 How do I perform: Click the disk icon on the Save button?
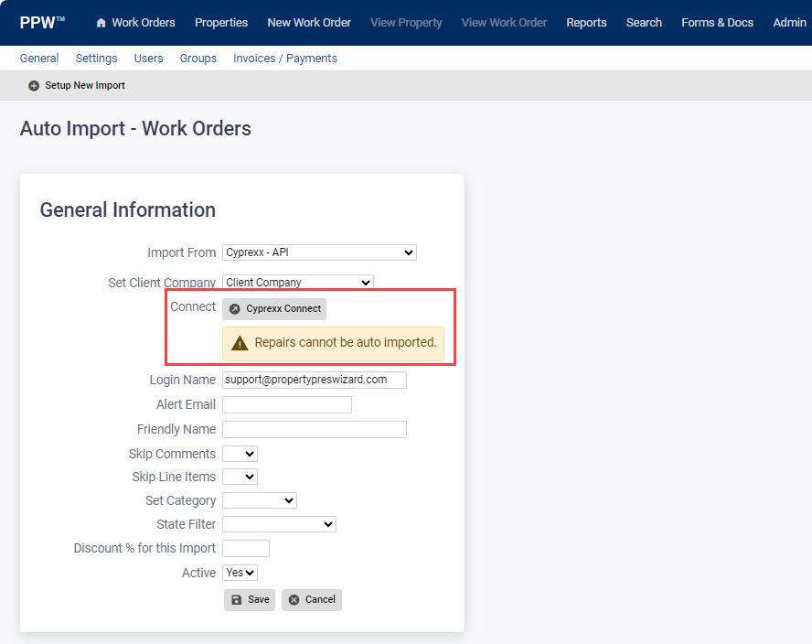pos(236,599)
